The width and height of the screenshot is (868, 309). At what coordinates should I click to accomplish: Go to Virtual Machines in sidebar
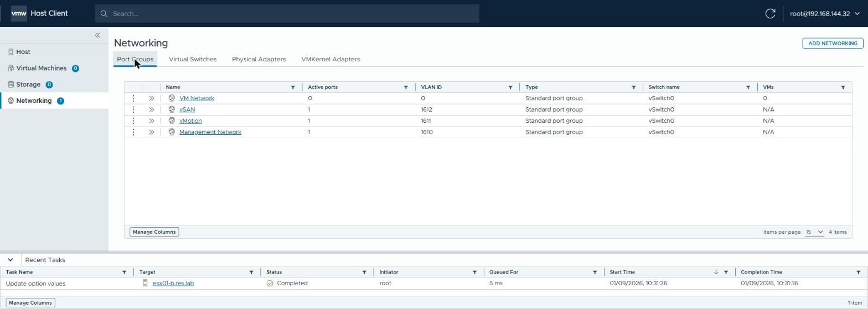tap(42, 68)
